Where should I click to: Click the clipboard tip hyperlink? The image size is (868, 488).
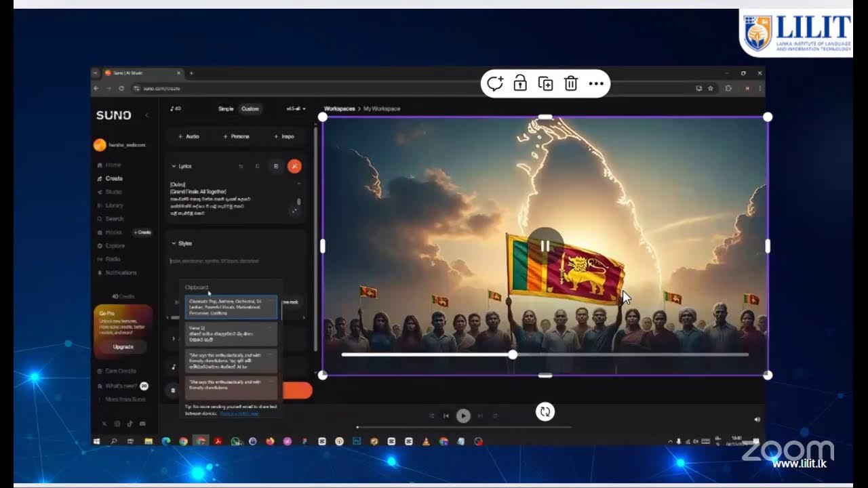point(239,413)
